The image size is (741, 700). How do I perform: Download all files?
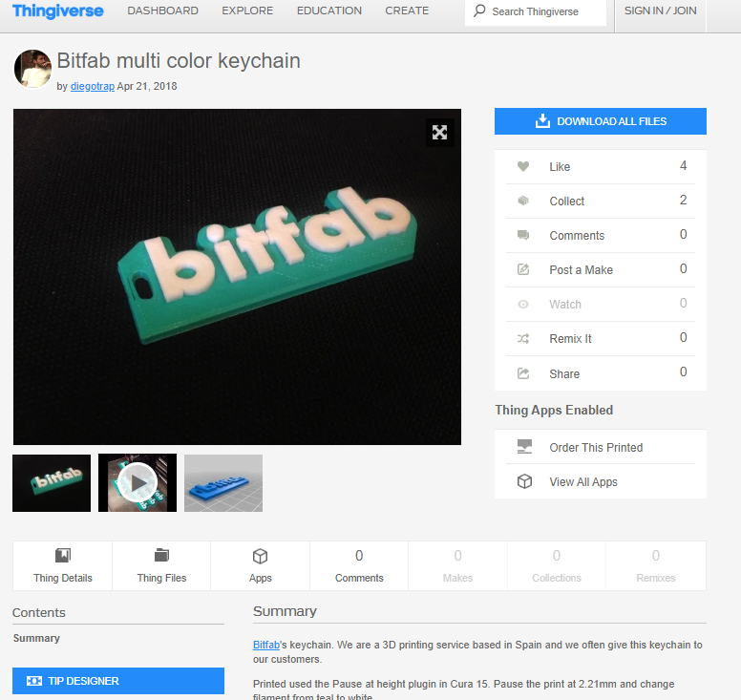coord(601,121)
